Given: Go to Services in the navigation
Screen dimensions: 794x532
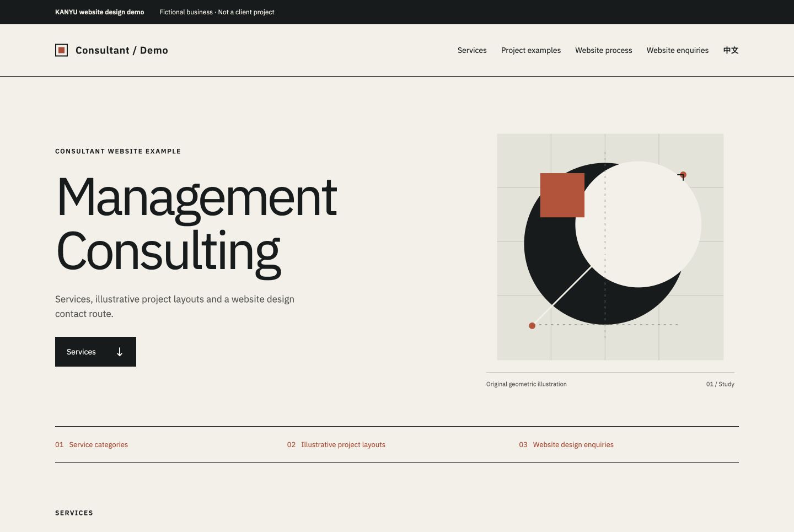Looking at the screenshot, I should click(472, 50).
